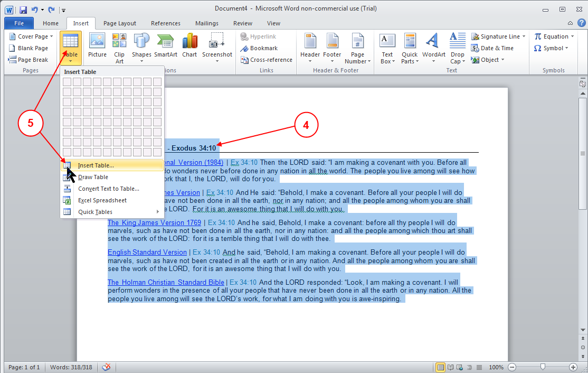Open the Clip Art pane

tap(119, 48)
